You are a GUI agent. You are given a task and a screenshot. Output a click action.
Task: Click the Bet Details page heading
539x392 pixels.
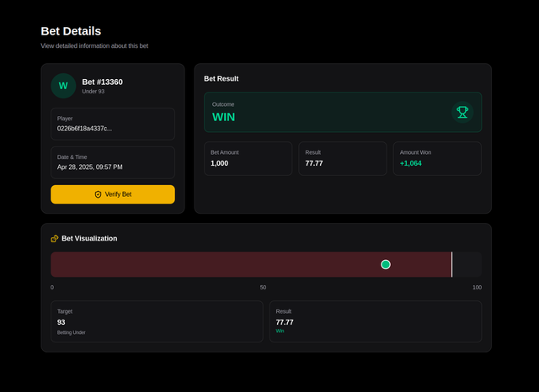click(71, 31)
